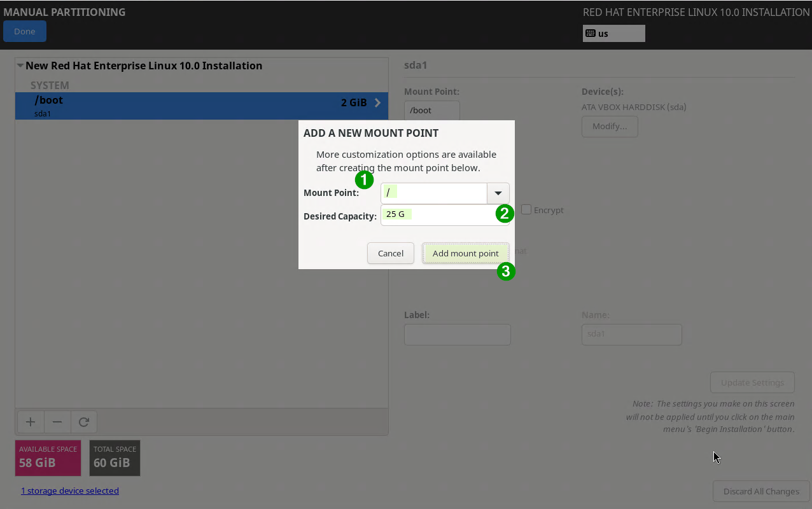
Task: Click the MANUAL PARTITIONING title
Action: click(x=64, y=12)
